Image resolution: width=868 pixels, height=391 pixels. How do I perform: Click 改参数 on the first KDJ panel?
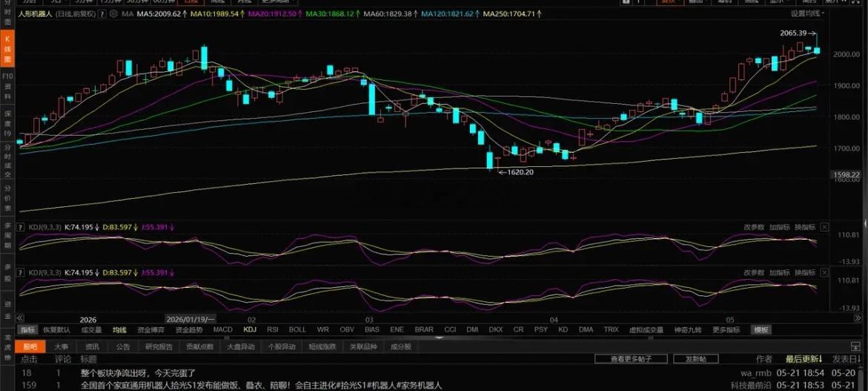tap(754, 227)
